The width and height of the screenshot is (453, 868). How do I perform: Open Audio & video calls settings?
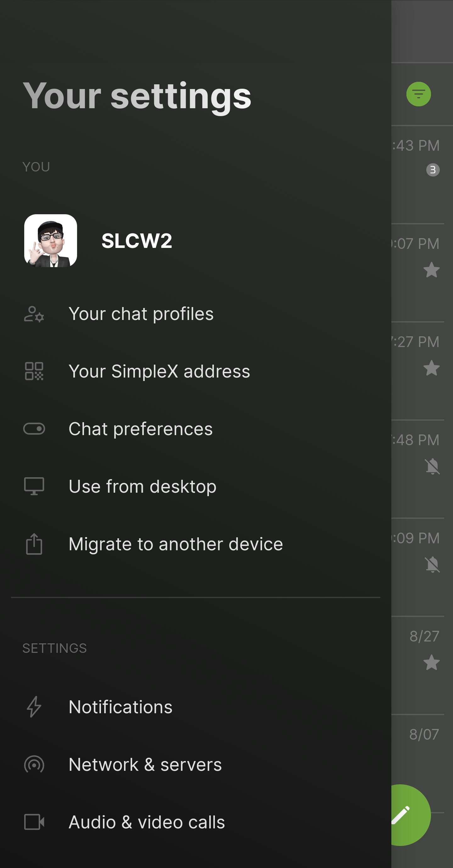coord(147,822)
